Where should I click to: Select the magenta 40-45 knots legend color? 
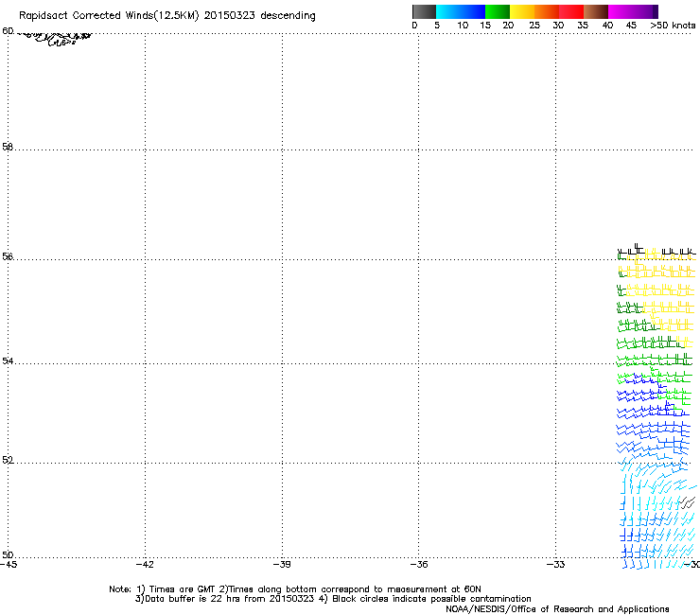click(x=621, y=11)
